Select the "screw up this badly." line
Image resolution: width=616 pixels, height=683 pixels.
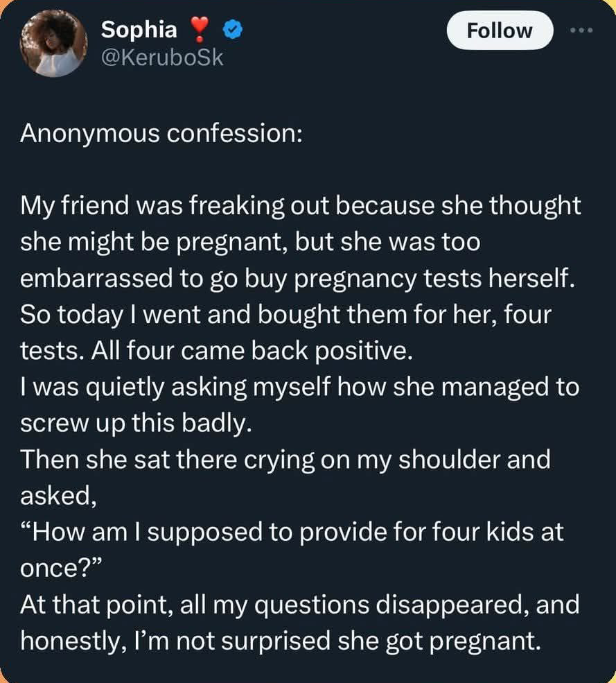pos(134,423)
